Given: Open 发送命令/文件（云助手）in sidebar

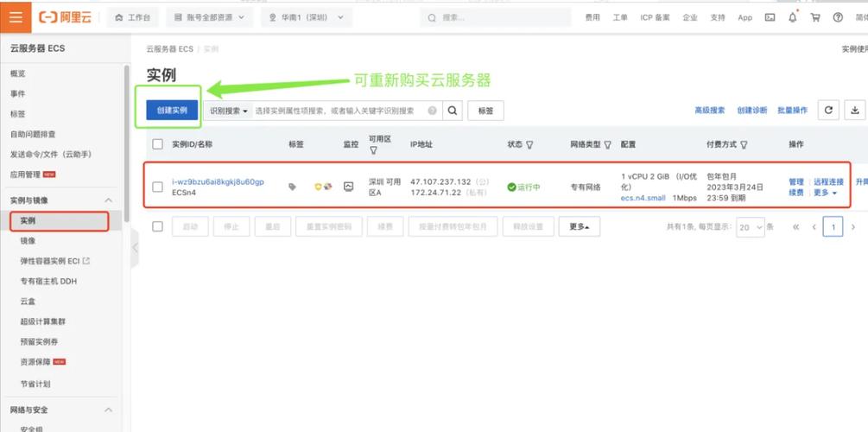Looking at the screenshot, I should [x=50, y=154].
